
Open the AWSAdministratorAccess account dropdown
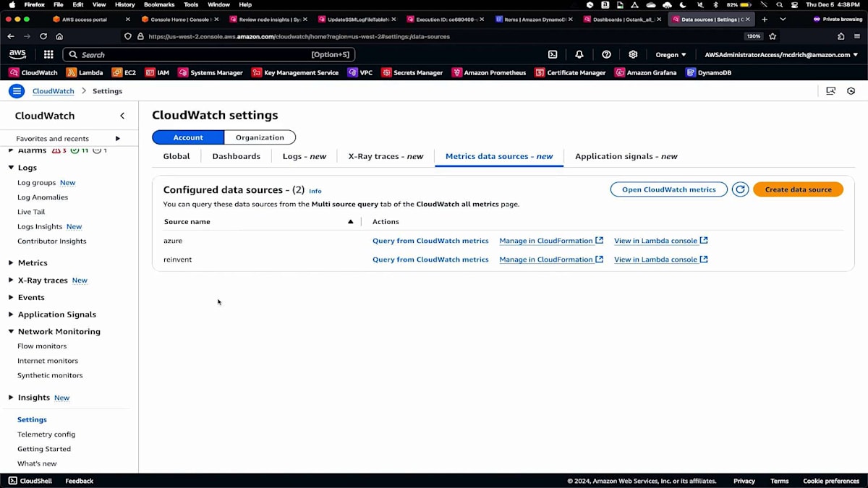click(x=781, y=54)
